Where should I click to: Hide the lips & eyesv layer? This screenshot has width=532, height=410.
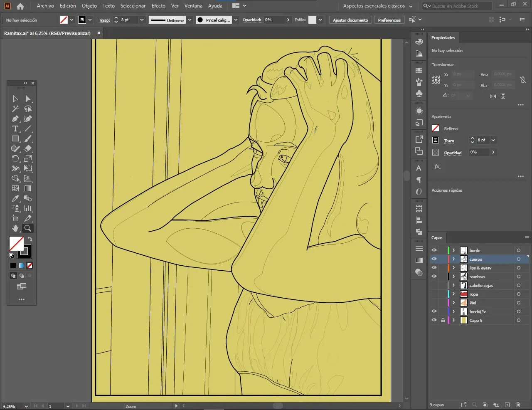tap(434, 268)
